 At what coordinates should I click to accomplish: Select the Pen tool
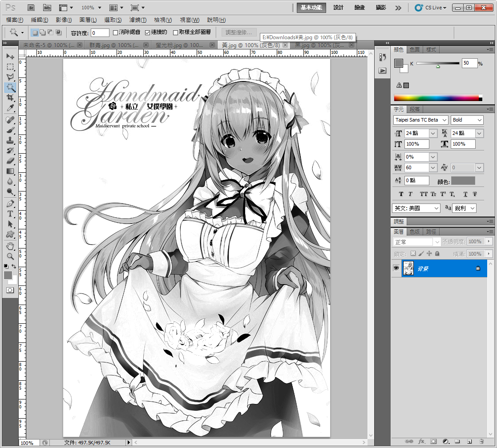10,204
